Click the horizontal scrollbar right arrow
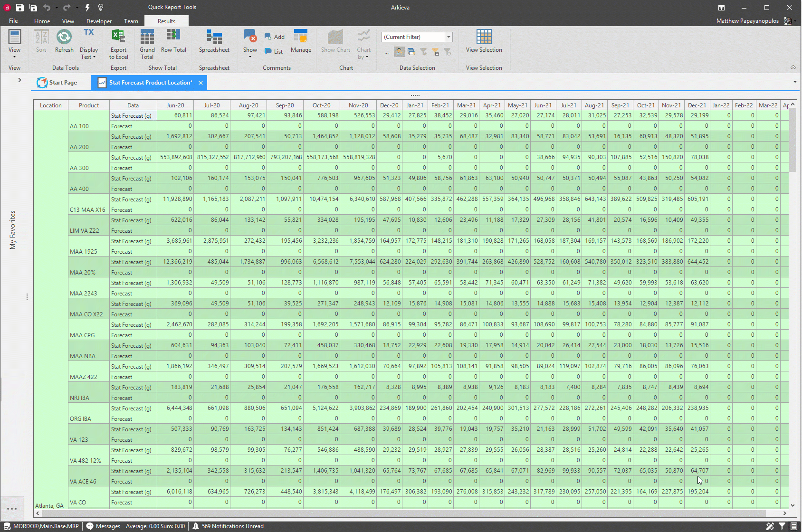Image resolution: width=802 pixels, height=532 pixels. click(x=784, y=513)
